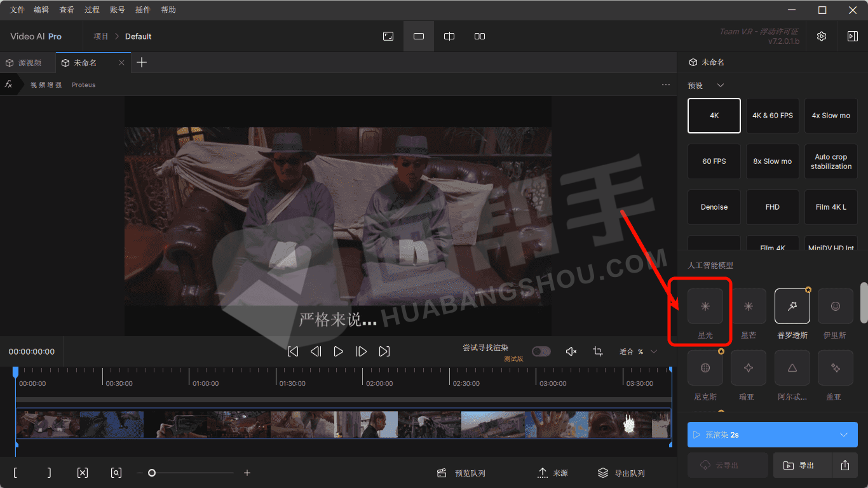
Task: Click the timeline zoom slider handle
Action: pos(152,473)
